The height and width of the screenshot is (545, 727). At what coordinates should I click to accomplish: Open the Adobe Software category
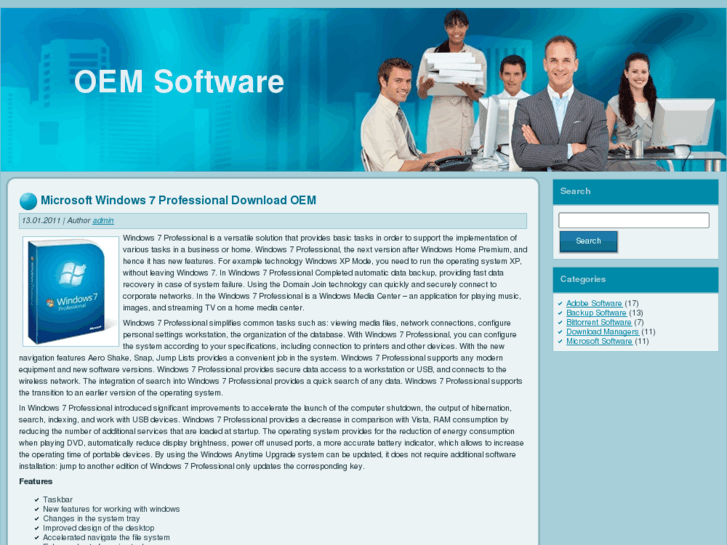click(594, 303)
